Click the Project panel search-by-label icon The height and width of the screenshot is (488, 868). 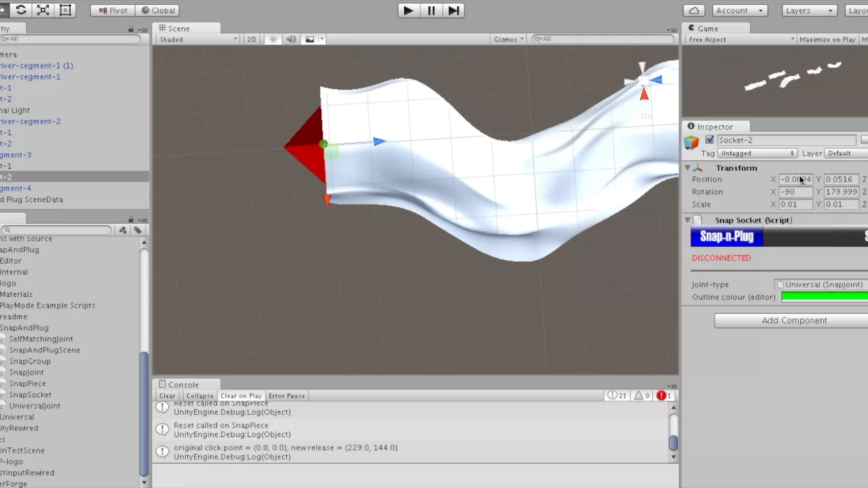click(138, 230)
